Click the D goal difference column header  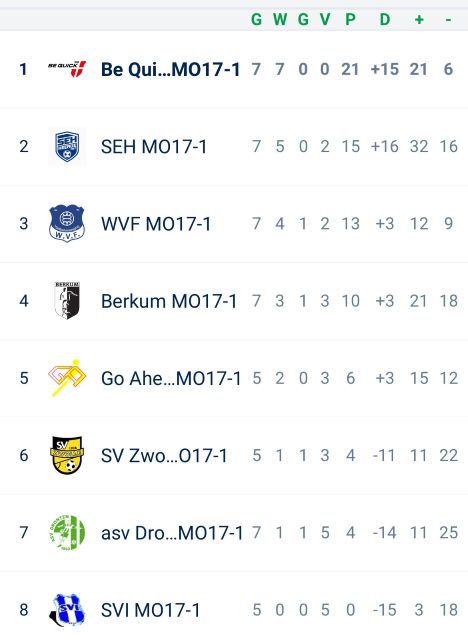(385, 19)
